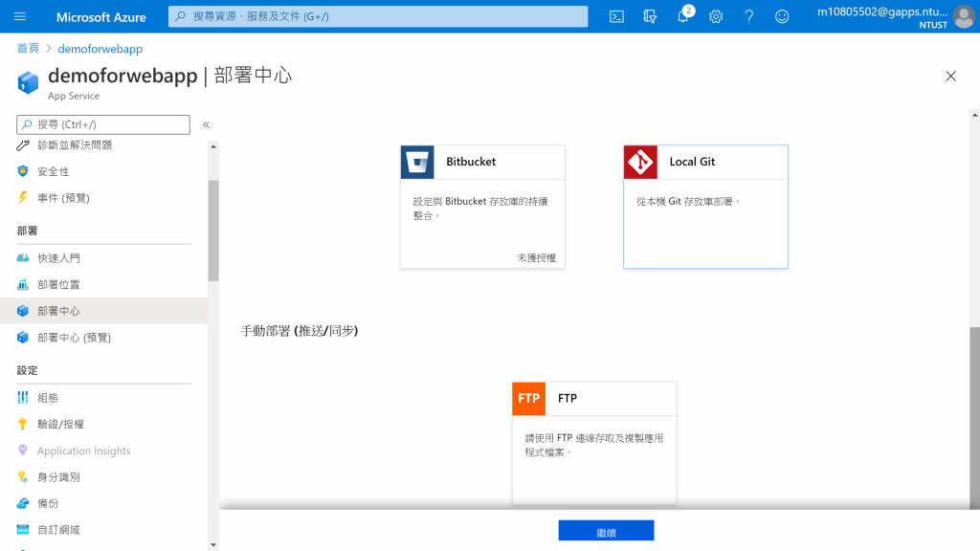Select the Bitbucket deployment card
This screenshot has width=980, height=551.
pyautogui.click(x=482, y=207)
